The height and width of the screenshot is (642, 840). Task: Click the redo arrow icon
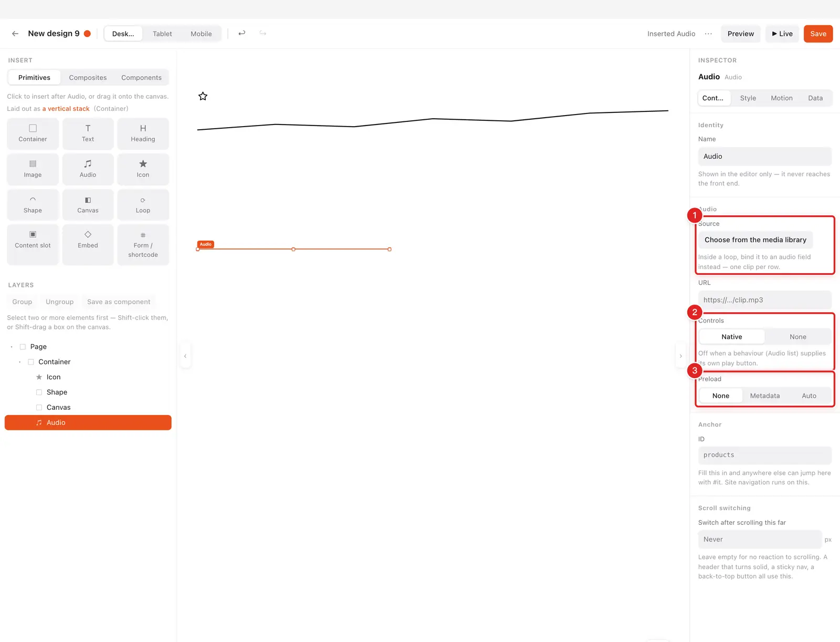click(262, 34)
